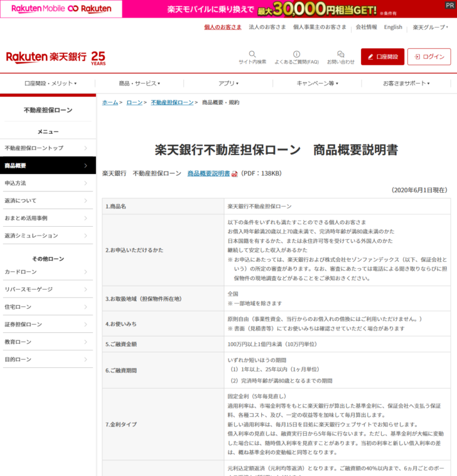Click the chevron on 申込方法 row
Screen dimensions: 457x476
tap(85, 183)
